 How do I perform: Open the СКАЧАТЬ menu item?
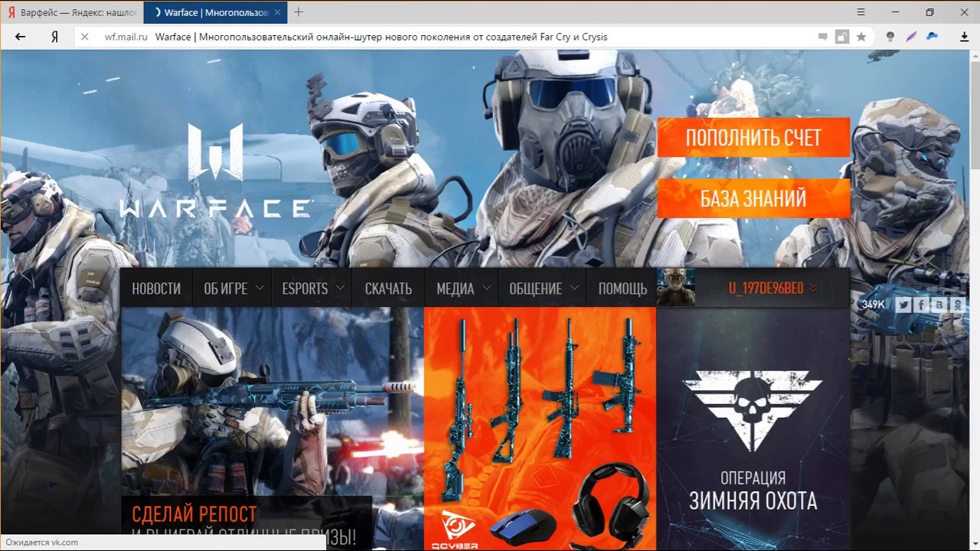click(388, 289)
